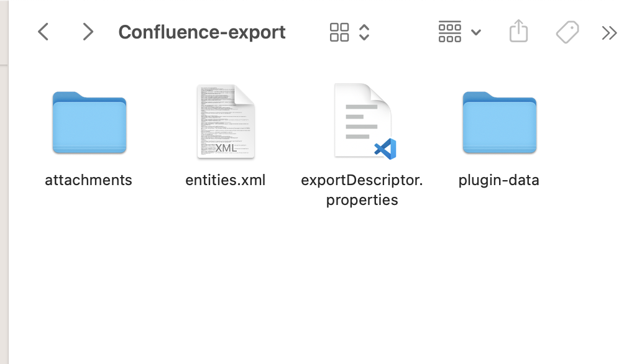Open the grouping dropdown chevron

click(x=475, y=32)
